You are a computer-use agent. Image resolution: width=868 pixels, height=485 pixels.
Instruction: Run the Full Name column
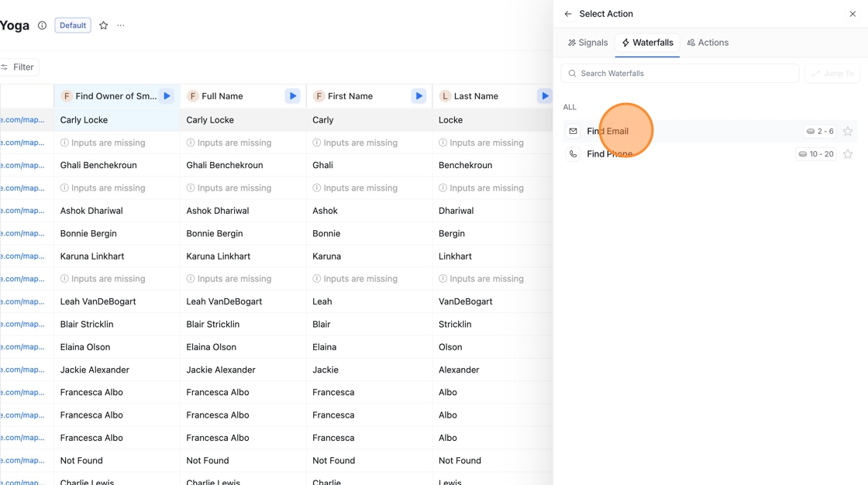(x=293, y=96)
